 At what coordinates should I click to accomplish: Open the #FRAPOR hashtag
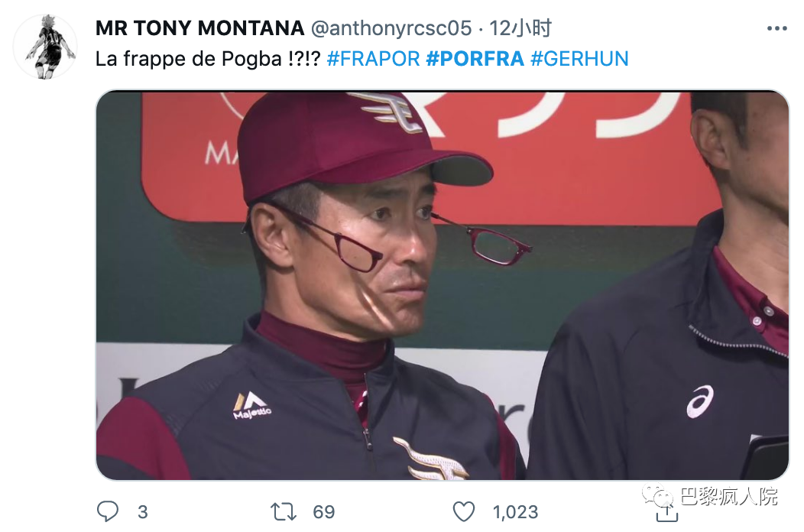[x=372, y=59]
